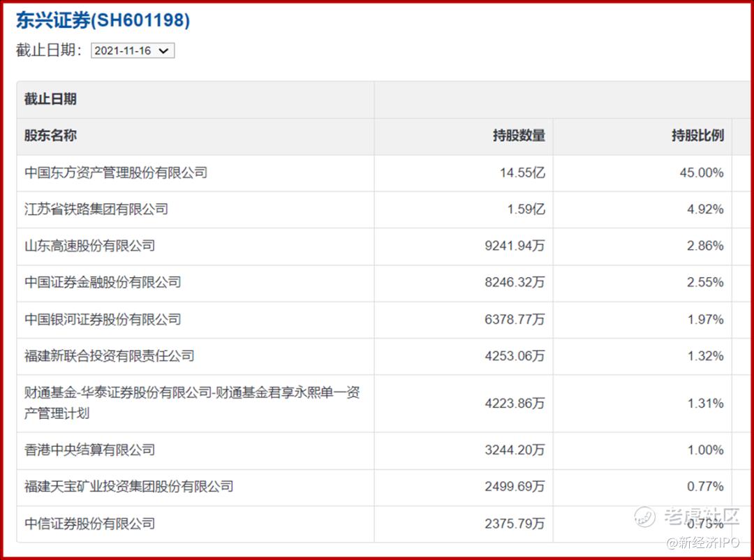This screenshot has height=560, width=754.
Task: Click the 9241.94万 holding amount
Action: (515, 246)
